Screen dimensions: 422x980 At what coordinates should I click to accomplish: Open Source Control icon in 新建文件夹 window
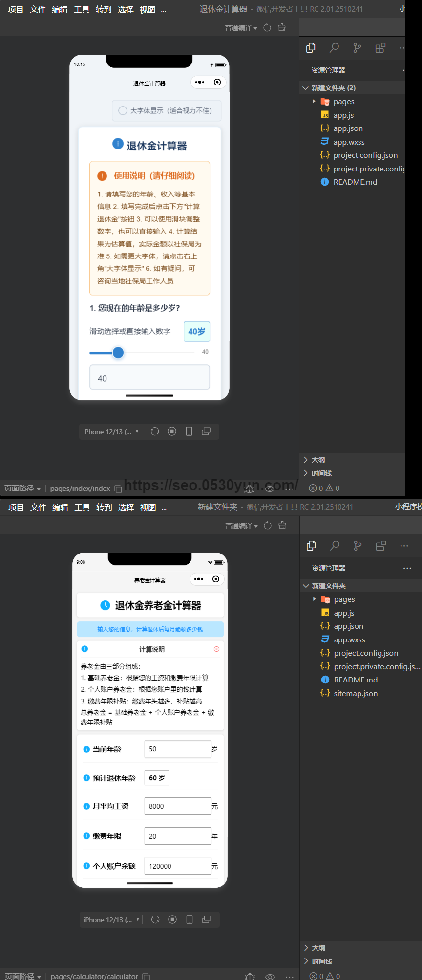coord(358,546)
